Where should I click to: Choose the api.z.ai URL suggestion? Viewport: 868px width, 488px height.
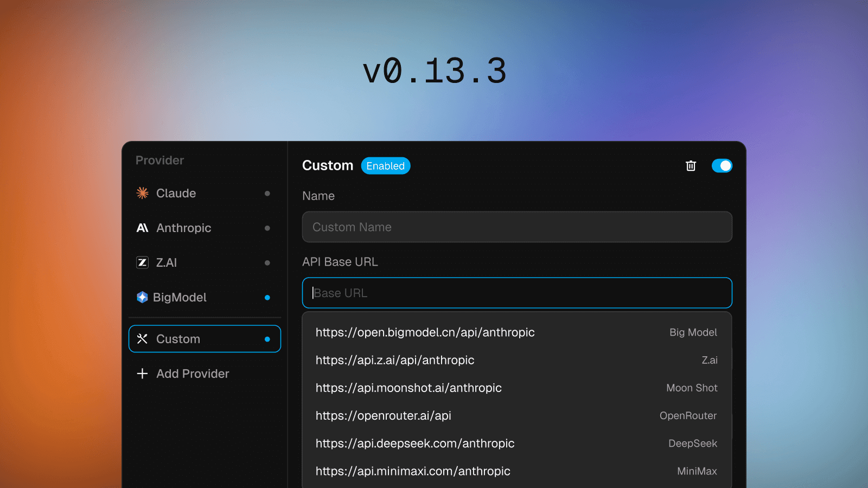click(x=395, y=360)
